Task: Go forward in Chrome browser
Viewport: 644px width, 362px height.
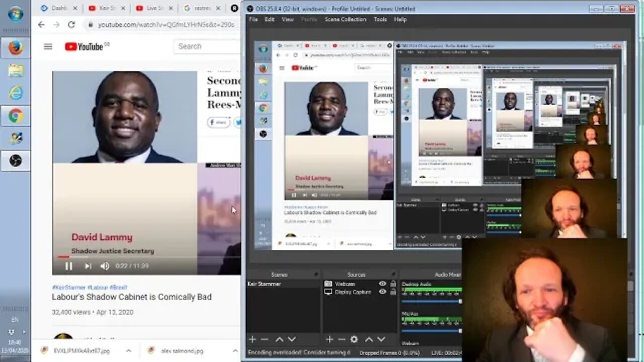Action: coord(56,25)
